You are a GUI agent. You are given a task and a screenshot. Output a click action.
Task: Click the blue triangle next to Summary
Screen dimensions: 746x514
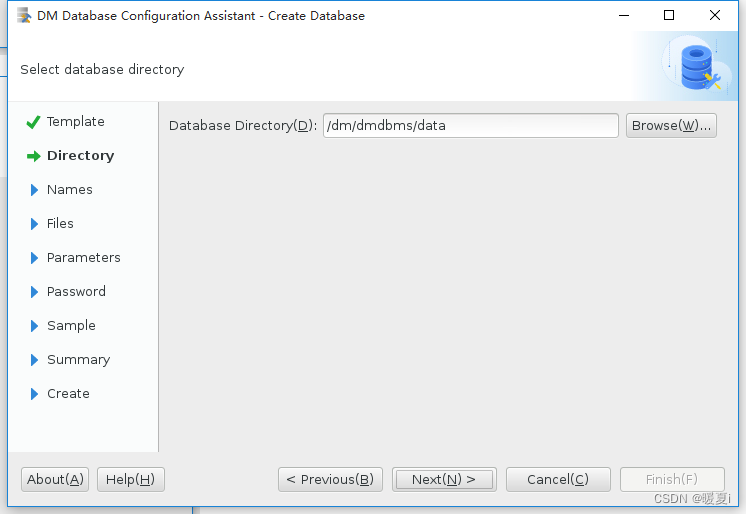34,360
